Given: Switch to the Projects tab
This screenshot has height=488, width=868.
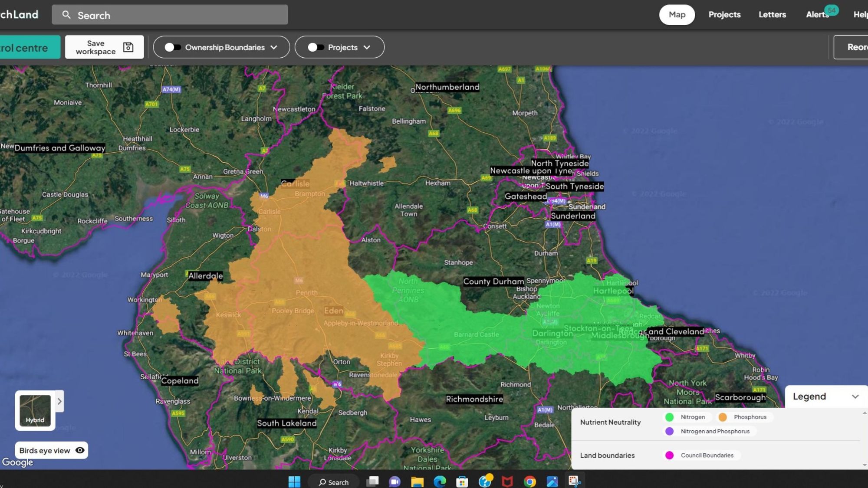Looking at the screenshot, I should (x=724, y=14).
